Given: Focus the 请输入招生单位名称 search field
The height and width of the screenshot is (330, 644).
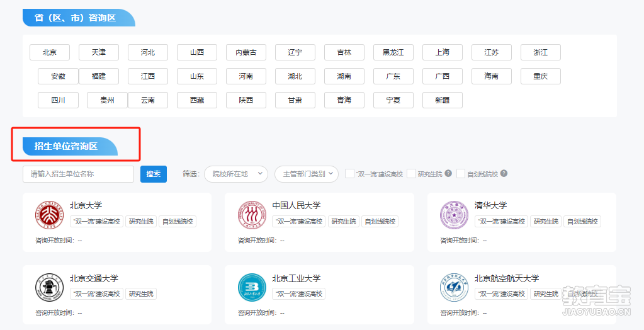Looking at the screenshot, I should [79, 174].
